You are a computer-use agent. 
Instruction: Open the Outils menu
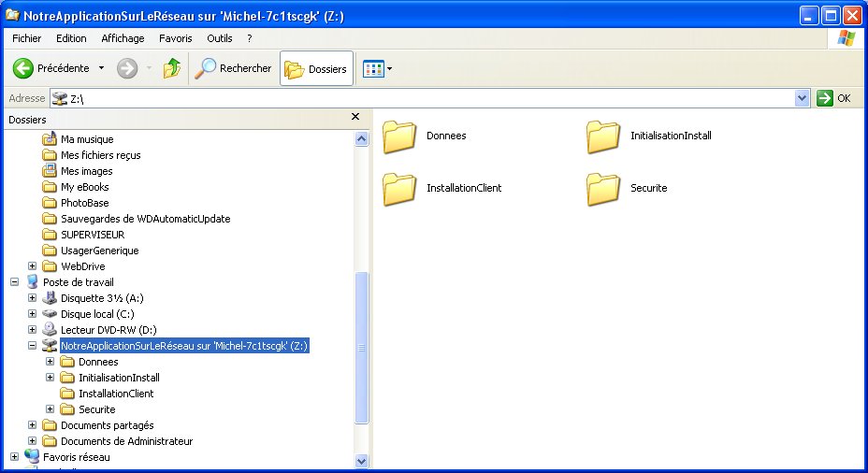point(219,38)
